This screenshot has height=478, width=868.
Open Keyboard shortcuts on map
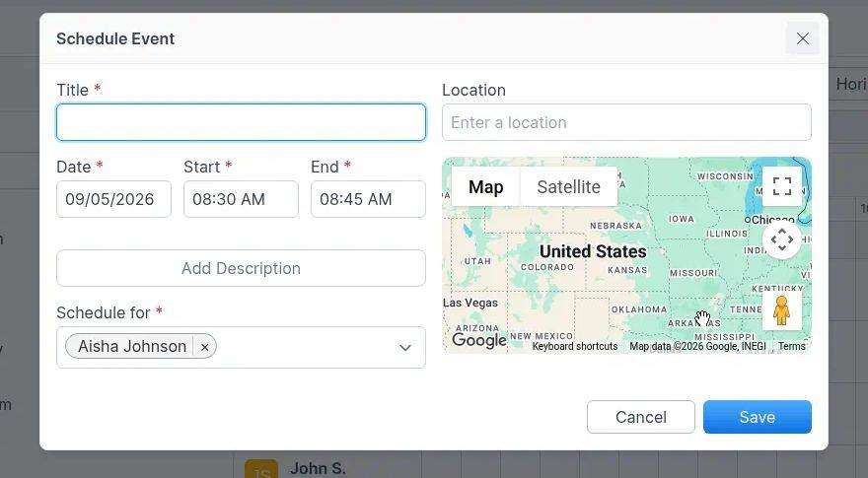coord(575,346)
